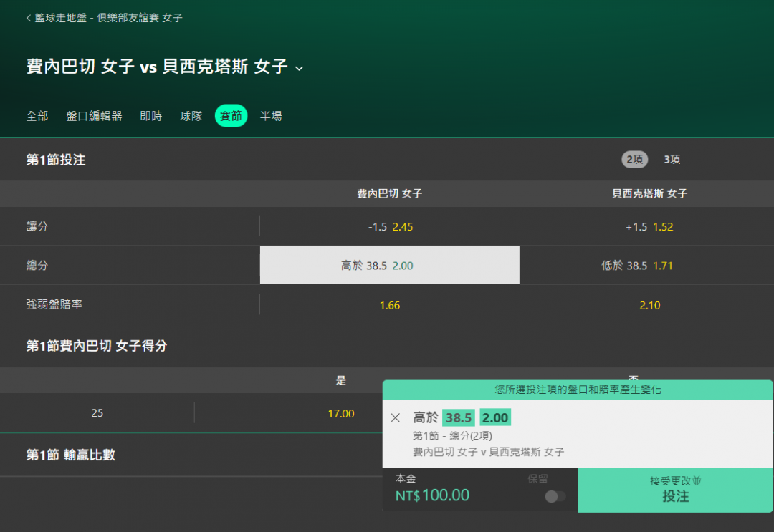Click the 讓分 row label
The height and width of the screenshot is (532, 774).
pos(37,226)
